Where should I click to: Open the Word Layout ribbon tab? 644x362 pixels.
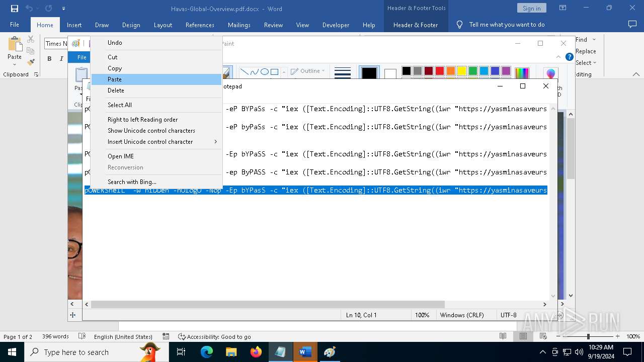tap(163, 25)
